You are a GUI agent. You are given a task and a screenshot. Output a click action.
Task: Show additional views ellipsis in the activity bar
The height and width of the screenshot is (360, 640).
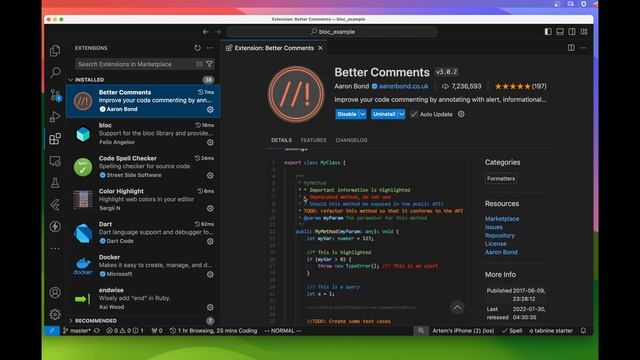pos(55,248)
